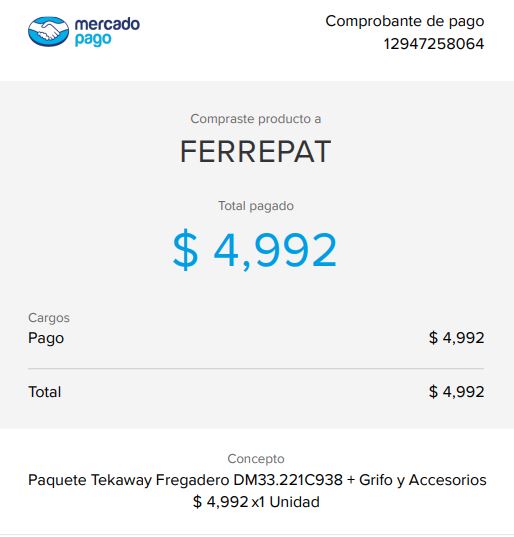Click the '$ 4,992 x1 Unidad' line
This screenshot has width=514, height=537.
pos(256,502)
